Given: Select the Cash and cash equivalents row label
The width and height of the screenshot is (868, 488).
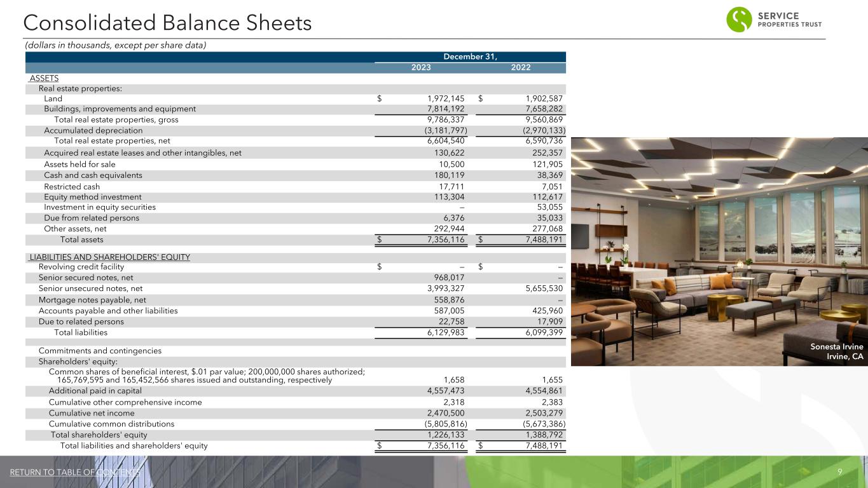Looking at the screenshot, I should pos(93,175).
